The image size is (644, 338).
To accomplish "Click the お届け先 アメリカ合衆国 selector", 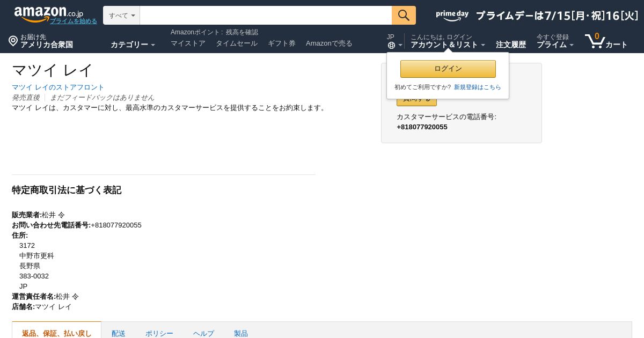I will [41, 41].
